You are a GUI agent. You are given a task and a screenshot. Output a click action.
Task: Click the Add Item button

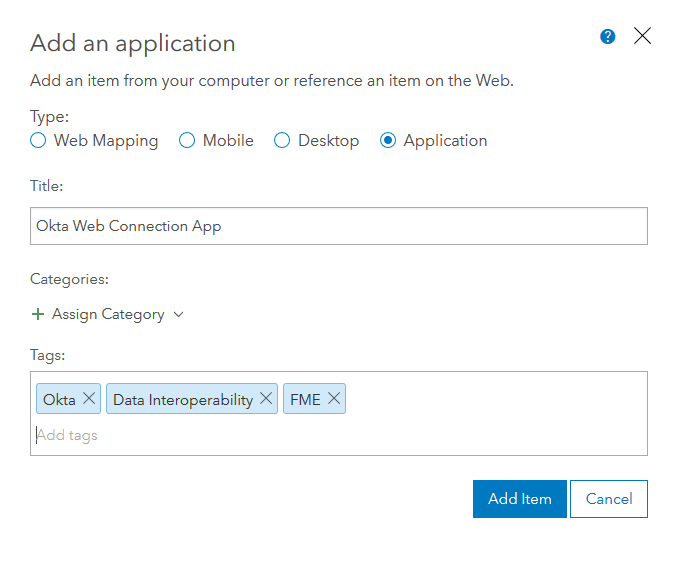[520, 499]
